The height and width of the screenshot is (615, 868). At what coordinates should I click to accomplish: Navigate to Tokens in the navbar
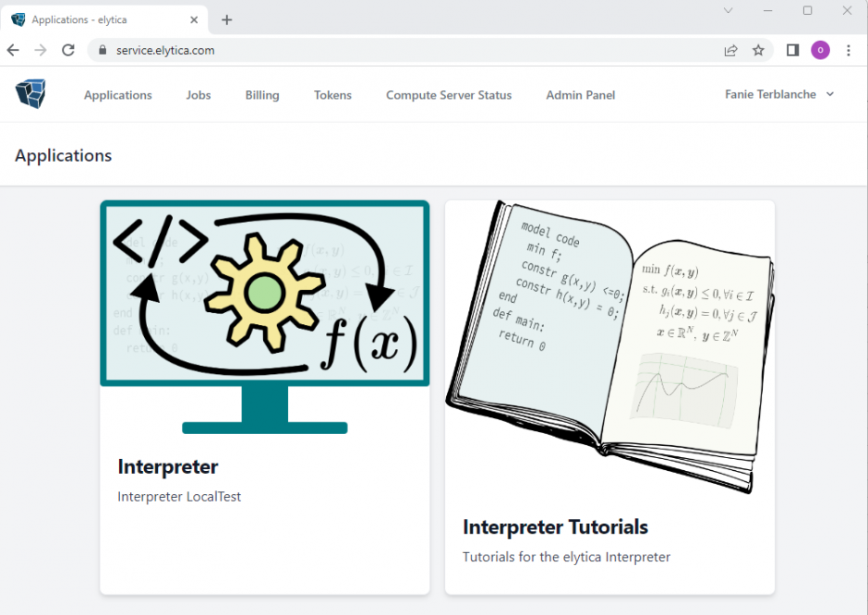pyautogui.click(x=332, y=95)
